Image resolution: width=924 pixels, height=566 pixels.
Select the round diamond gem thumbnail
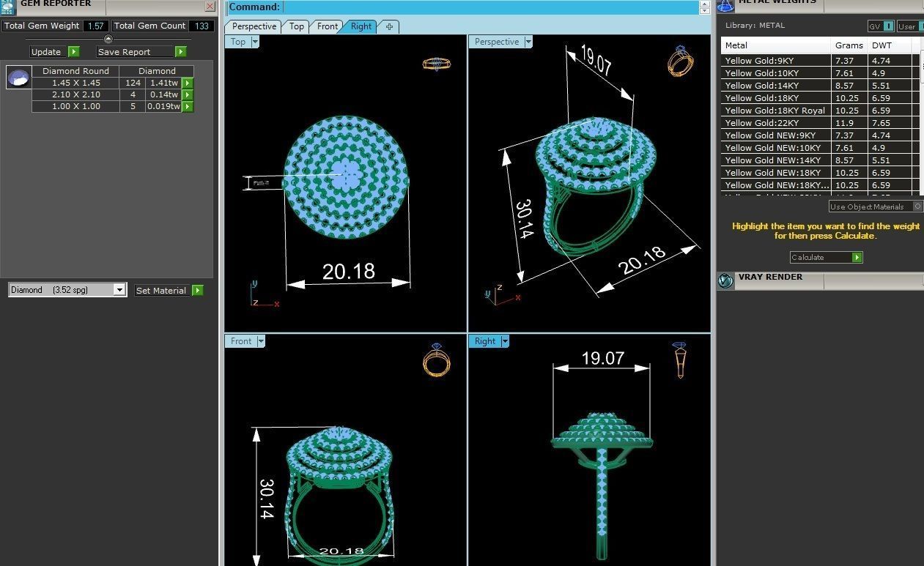[18, 77]
